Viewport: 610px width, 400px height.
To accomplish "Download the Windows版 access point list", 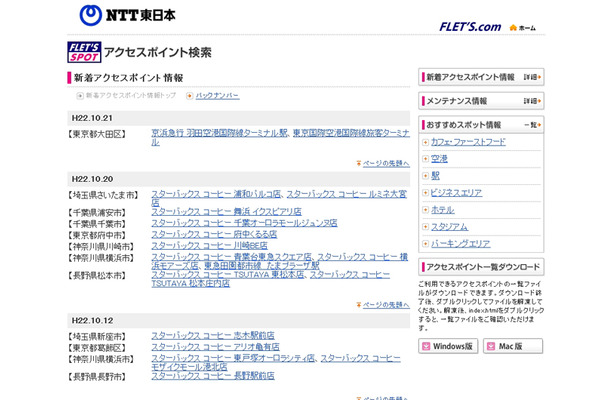I will (x=448, y=346).
